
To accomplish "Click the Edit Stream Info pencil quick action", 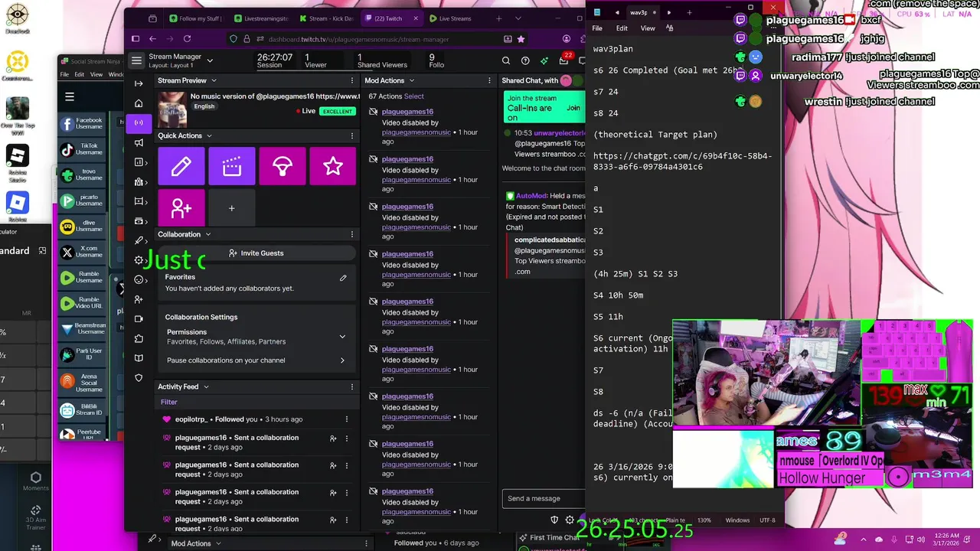I will point(181,166).
